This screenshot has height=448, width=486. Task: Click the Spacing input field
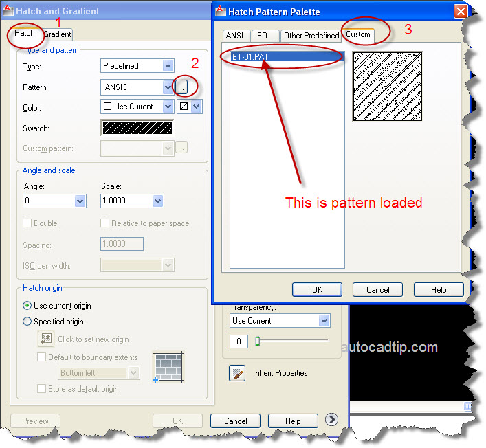coord(122,244)
